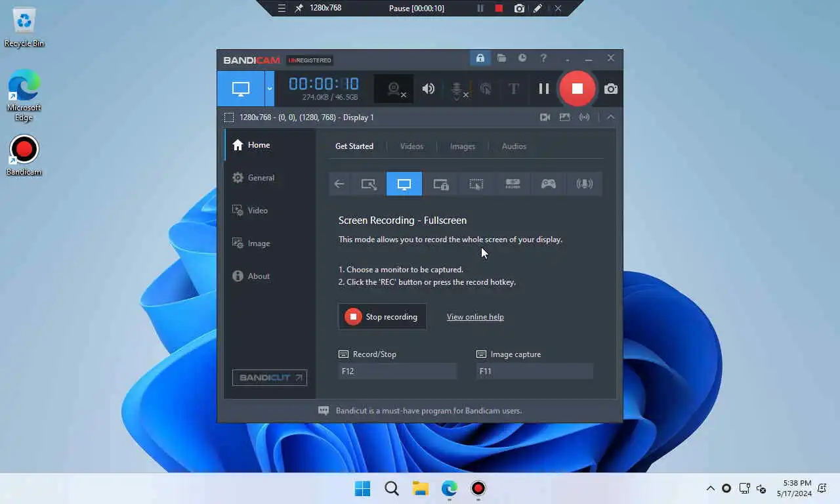The height and width of the screenshot is (504, 840).
Task: Click the pin icon on top bar
Action: [299, 9]
